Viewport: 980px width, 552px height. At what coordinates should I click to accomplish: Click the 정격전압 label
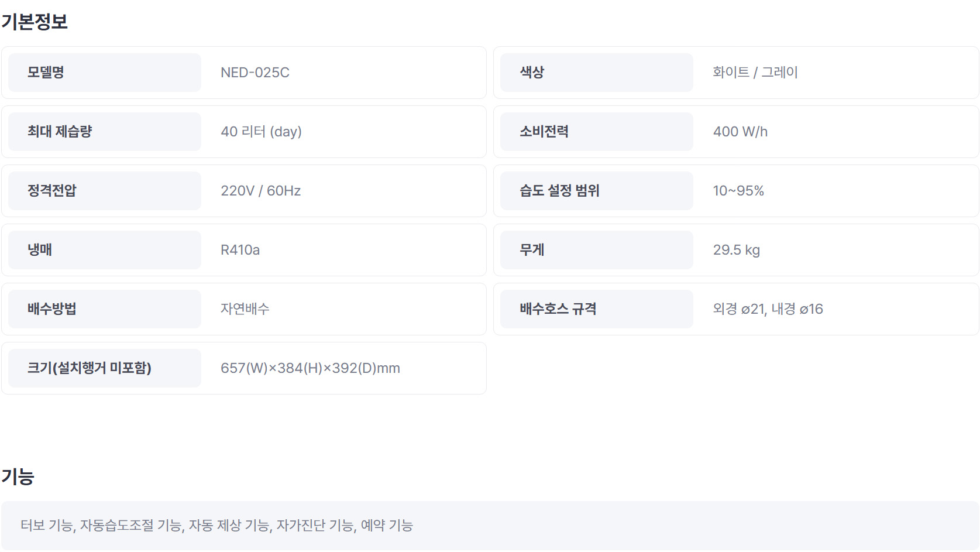[52, 191]
